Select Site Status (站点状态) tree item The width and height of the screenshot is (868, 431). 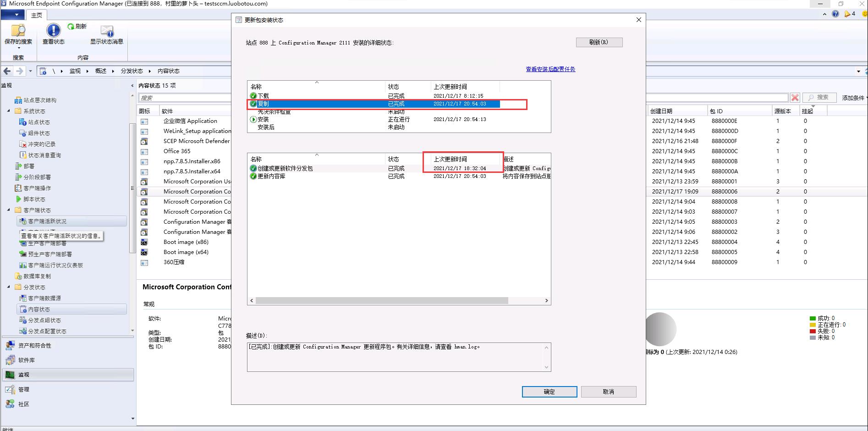pyautogui.click(x=34, y=122)
